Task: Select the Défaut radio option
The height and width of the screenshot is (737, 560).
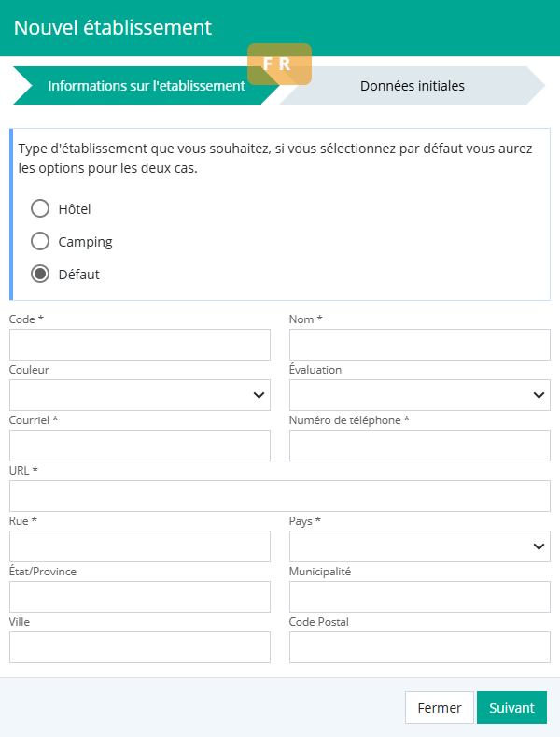Action: (40, 275)
